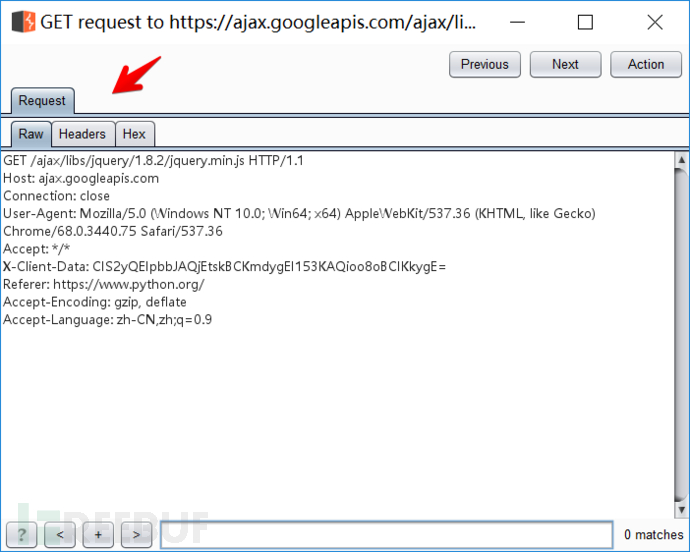
Task: Click the scrollbar down arrow
Action: click(681, 510)
